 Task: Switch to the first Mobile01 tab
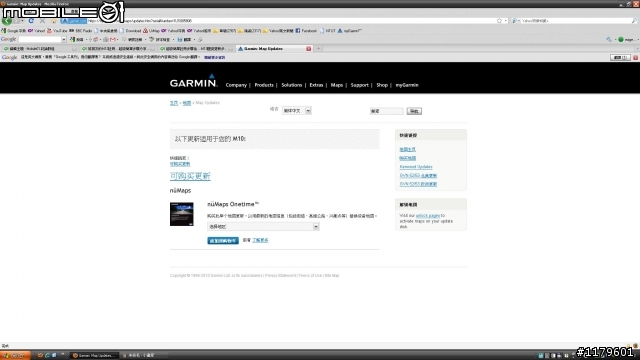40,49
